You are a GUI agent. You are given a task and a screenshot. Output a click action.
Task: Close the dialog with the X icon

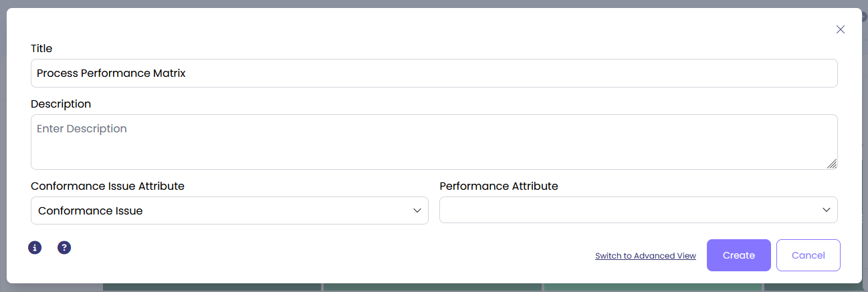pos(841,29)
